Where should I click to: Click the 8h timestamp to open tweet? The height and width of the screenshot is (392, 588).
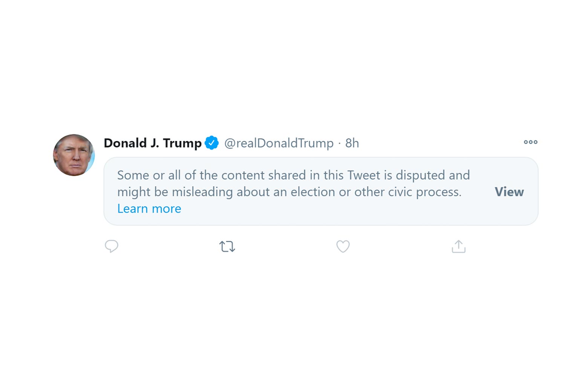(x=352, y=143)
